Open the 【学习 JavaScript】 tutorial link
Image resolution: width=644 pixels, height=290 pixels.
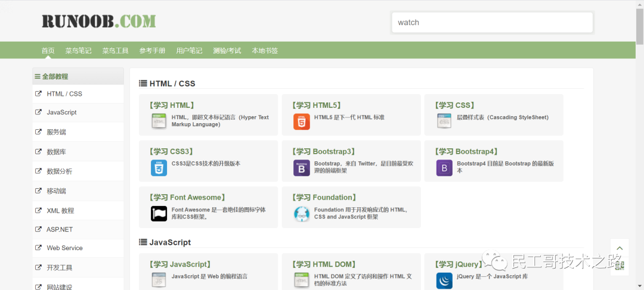tap(180, 264)
